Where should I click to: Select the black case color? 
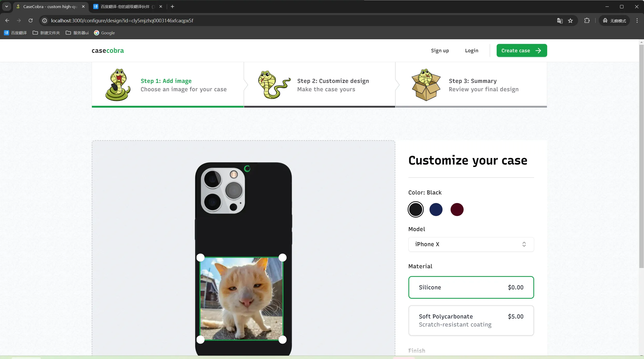416,210
